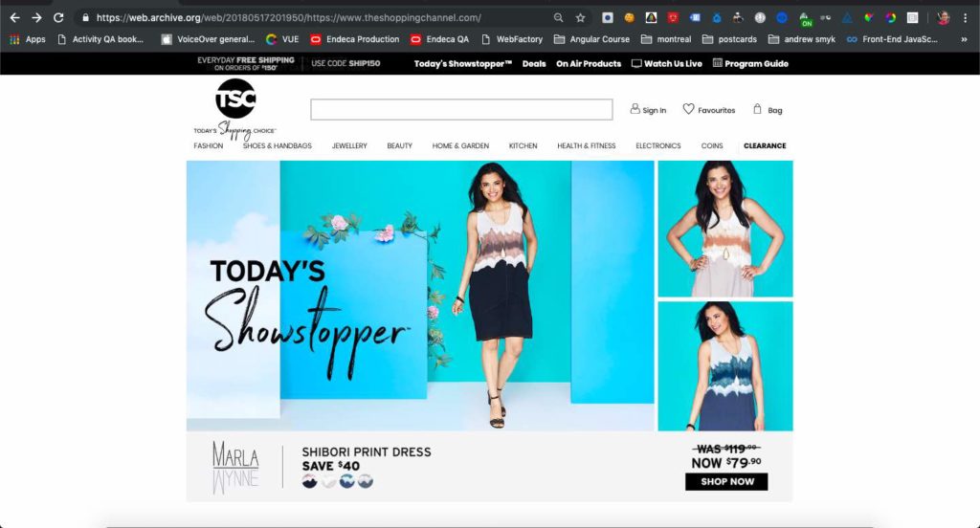Click the blue triangle extension icon
Screen dimensions: 980x528
point(847,18)
